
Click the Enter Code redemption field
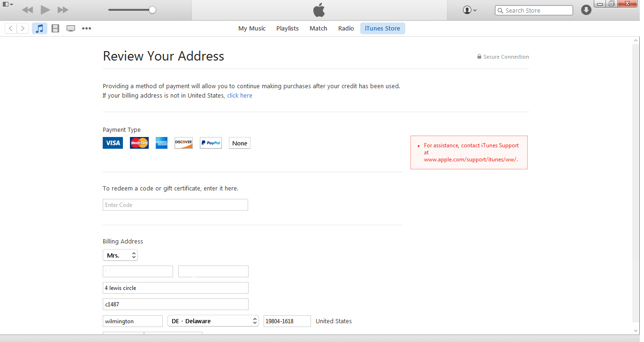[x=175, y=205]
